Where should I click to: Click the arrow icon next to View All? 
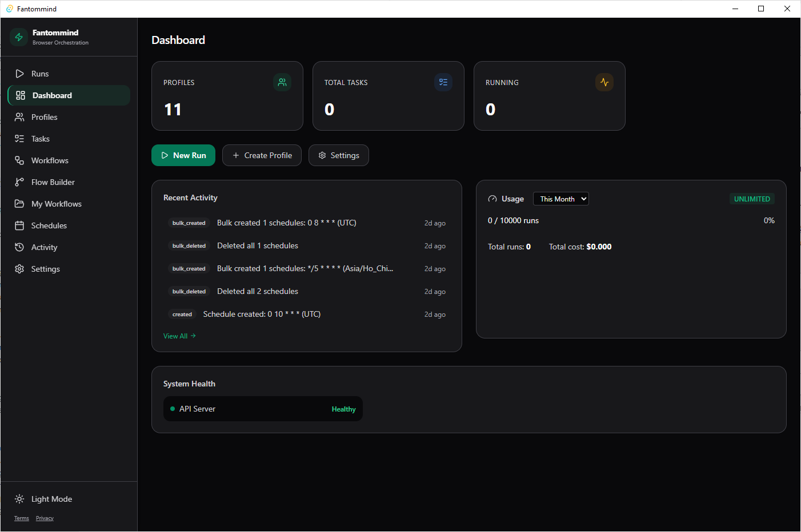point(193,336)
